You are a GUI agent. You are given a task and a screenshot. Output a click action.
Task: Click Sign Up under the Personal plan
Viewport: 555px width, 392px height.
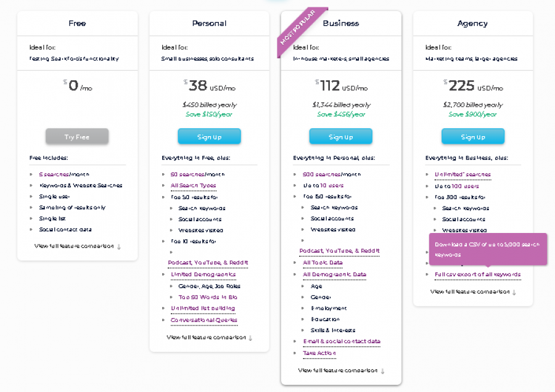pyautogui.click(x=208, y=136)
